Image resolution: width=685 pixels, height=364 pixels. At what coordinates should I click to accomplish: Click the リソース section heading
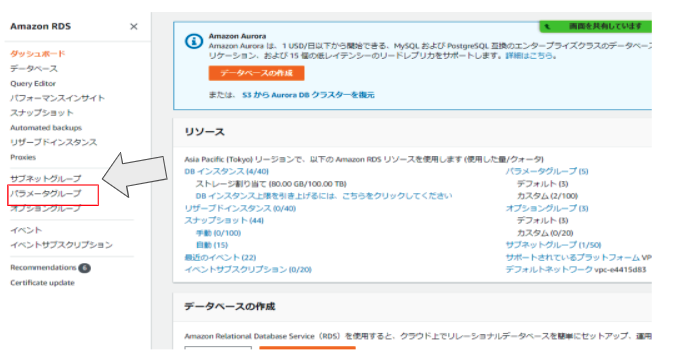click(x=204, y=132)
